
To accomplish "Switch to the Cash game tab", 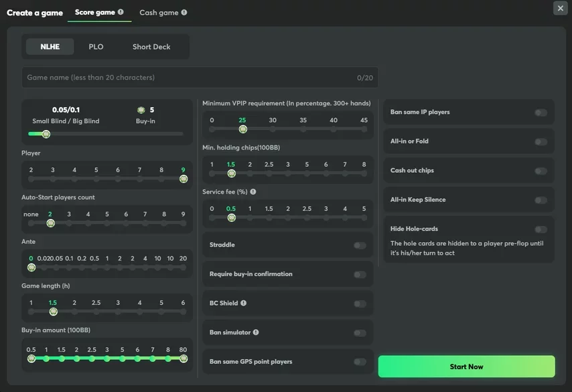I will pyautogui.click(x=159, y=12).
